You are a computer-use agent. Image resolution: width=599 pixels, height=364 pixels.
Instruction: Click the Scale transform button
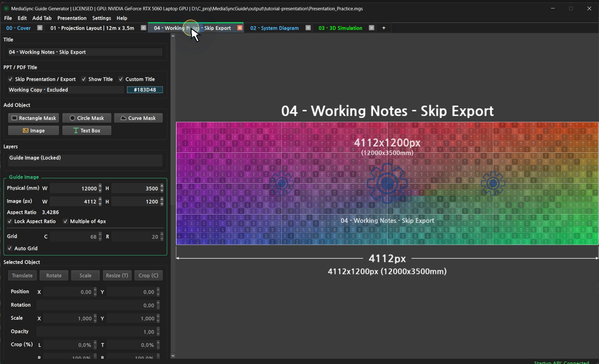click(85, 275)
